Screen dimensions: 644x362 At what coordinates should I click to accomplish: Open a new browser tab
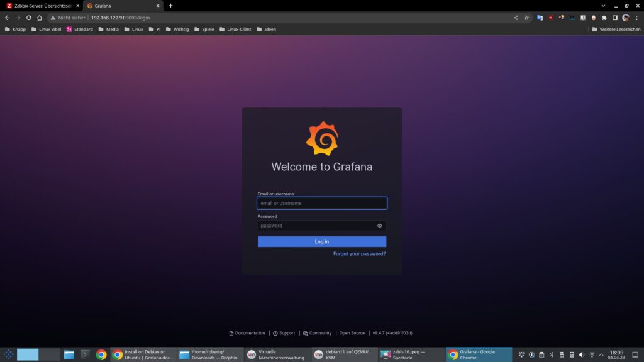pyautogui.click(x=170, y=6)
